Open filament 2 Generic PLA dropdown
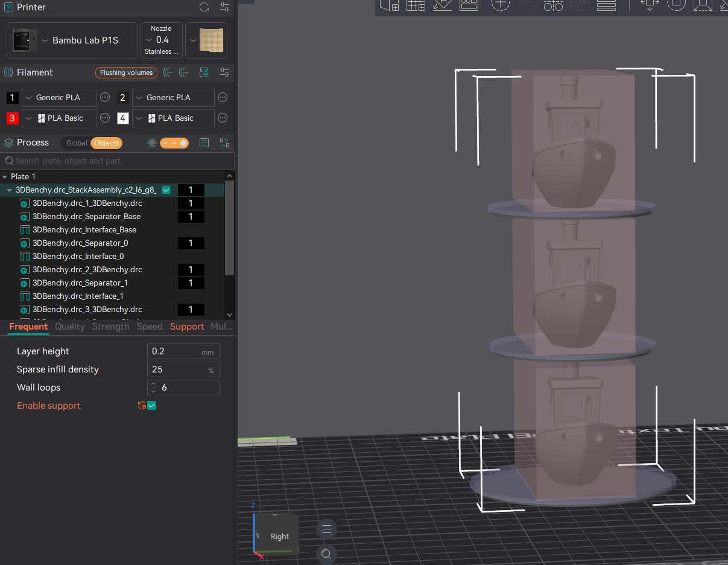Viewport: 728px width, 565px height. point(173,97)
